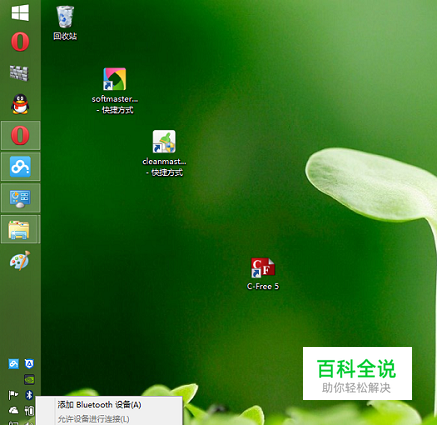
Task: Switch to the running Opera window
Action: (x=20, y=135)
